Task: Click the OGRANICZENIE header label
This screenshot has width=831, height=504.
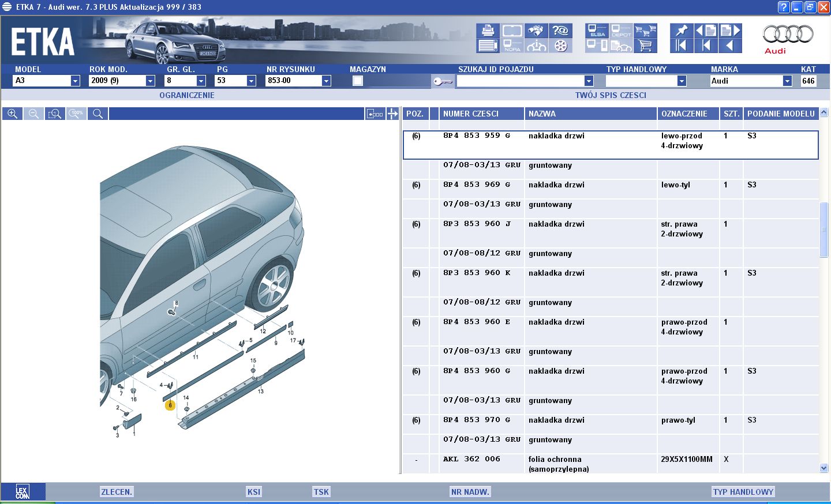Action: (187, 95)
